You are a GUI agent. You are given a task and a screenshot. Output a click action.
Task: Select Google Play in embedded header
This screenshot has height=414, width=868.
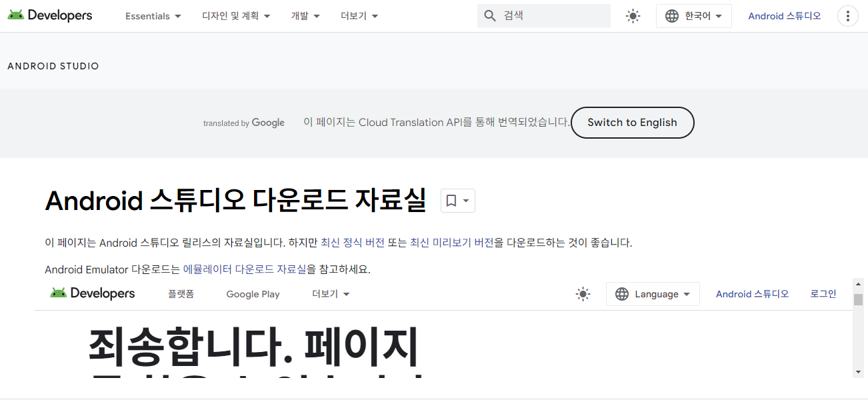(x=253, y=294)
